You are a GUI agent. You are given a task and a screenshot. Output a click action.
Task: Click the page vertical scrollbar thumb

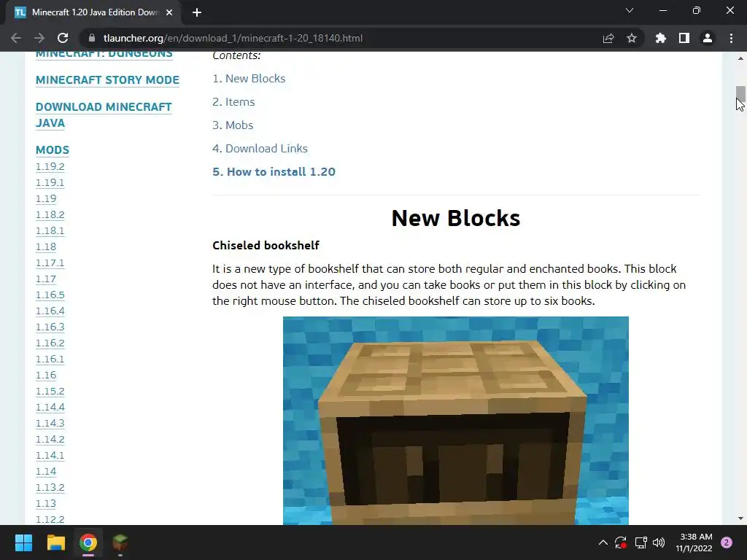point(740,94)
